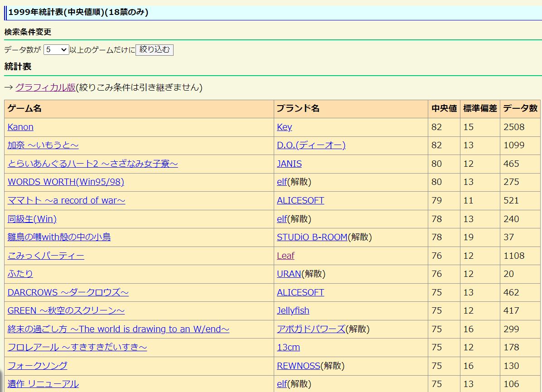Open the Jellyfish brand link
Screen dimensions: 542x392
pyautogui.click(x=293, y=310)
